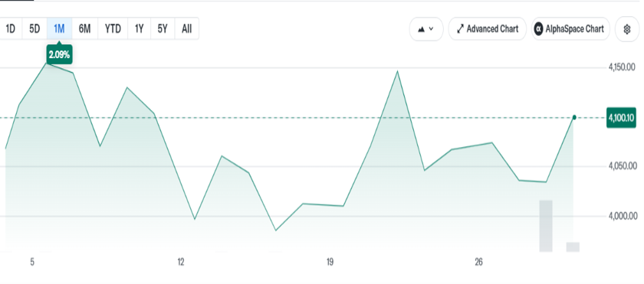This screenshot has width=644, height=284.
Task: Click the 2.09% change badge
Action: point(60,54)
